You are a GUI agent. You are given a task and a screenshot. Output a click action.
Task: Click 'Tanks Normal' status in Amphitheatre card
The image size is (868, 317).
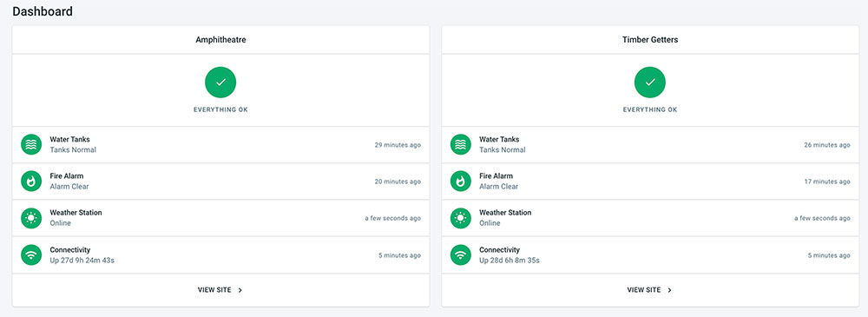(73, 150)
